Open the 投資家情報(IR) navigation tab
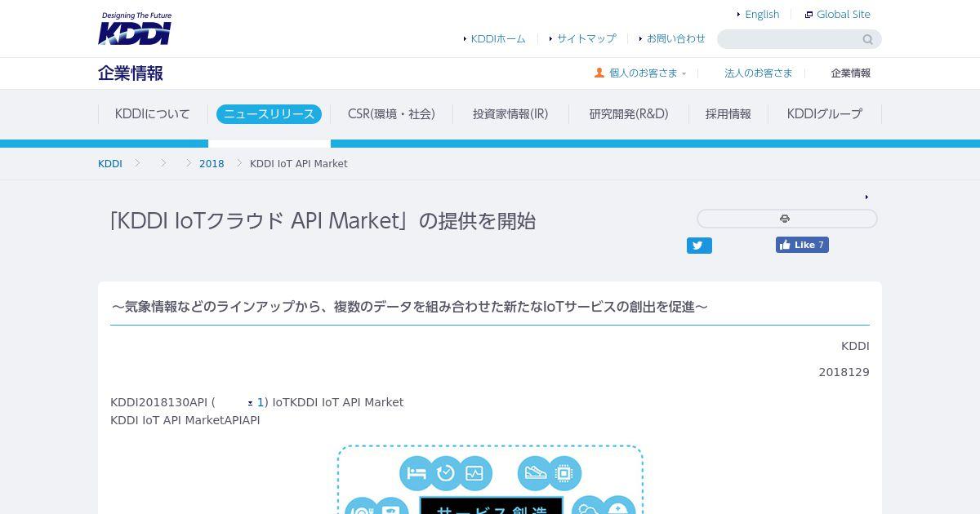 510,114
